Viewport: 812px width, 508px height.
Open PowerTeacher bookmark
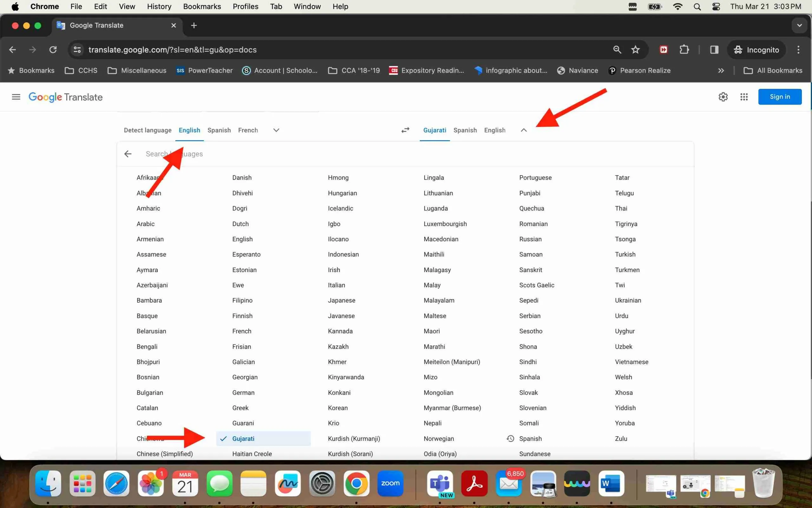tap(204, 70)
